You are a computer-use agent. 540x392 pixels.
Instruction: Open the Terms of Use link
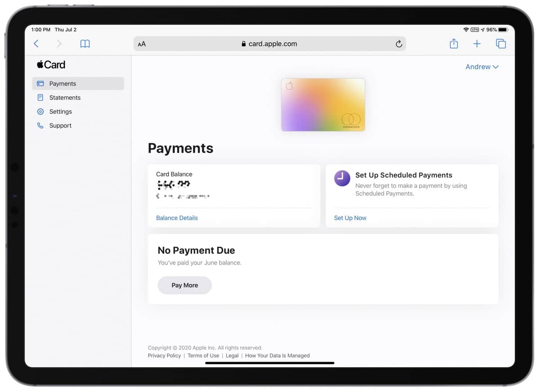click(203, 356)
